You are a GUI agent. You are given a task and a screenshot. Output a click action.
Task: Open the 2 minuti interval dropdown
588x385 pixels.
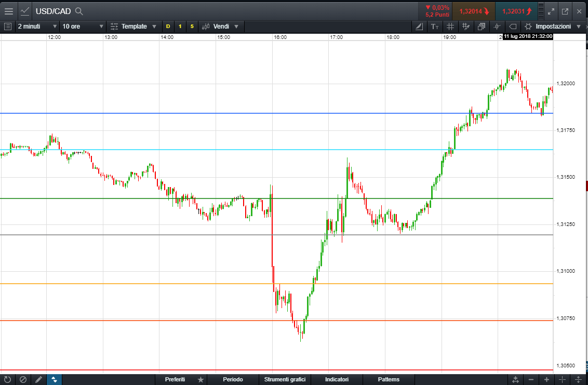click(x=37, y=26)
